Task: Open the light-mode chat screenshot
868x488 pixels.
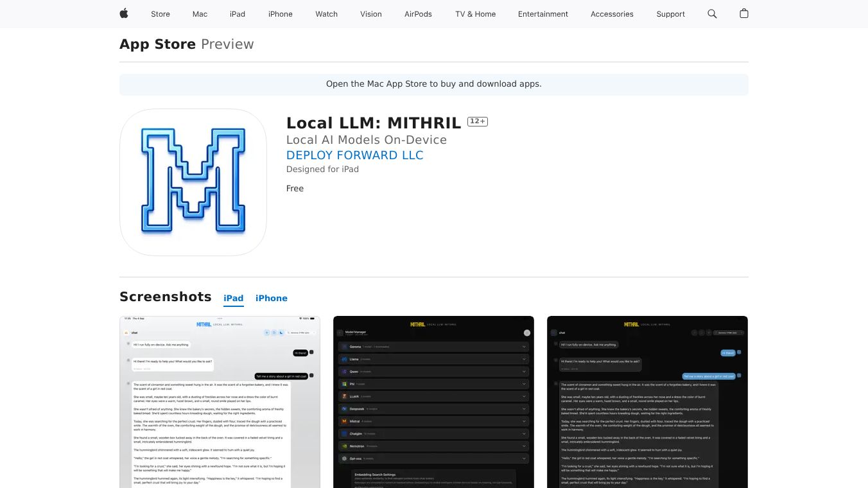Action: click(220, 402)
